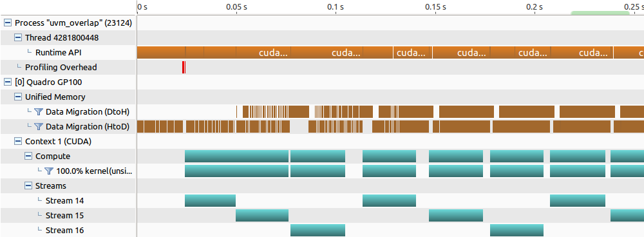This screenshot has height=237, width=644.
Task: Select the Stream 15 row label
Action: pyautogui.click(x=65, y=215)
